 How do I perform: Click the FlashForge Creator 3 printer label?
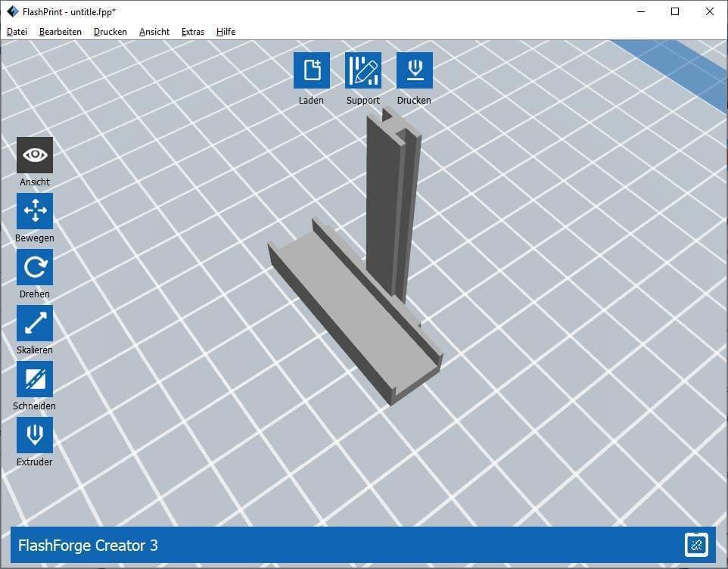pos(88,546)
